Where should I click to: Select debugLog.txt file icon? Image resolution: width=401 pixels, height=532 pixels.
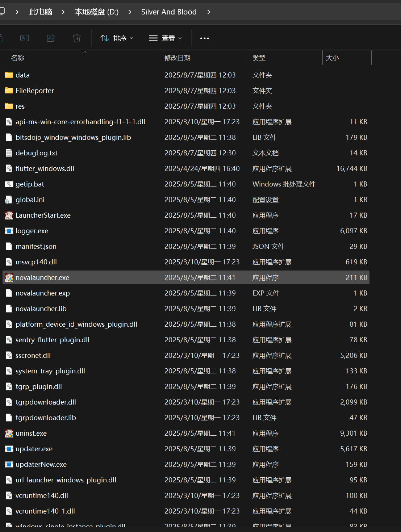pos(9,153)
